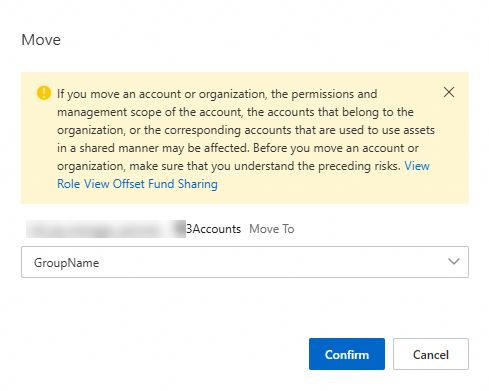Screen dimensions: 489x391
Task: Click the 'Move' dialog title
Action: (41, 40)
